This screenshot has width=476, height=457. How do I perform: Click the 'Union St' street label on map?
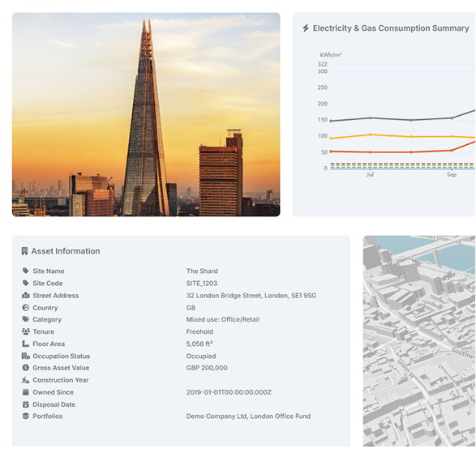406,369
